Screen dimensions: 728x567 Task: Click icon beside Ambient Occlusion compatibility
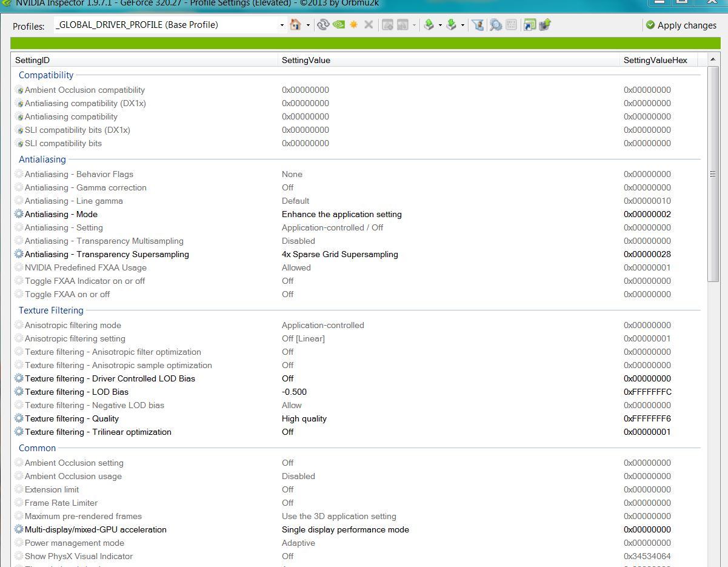[x=19, y=90]
